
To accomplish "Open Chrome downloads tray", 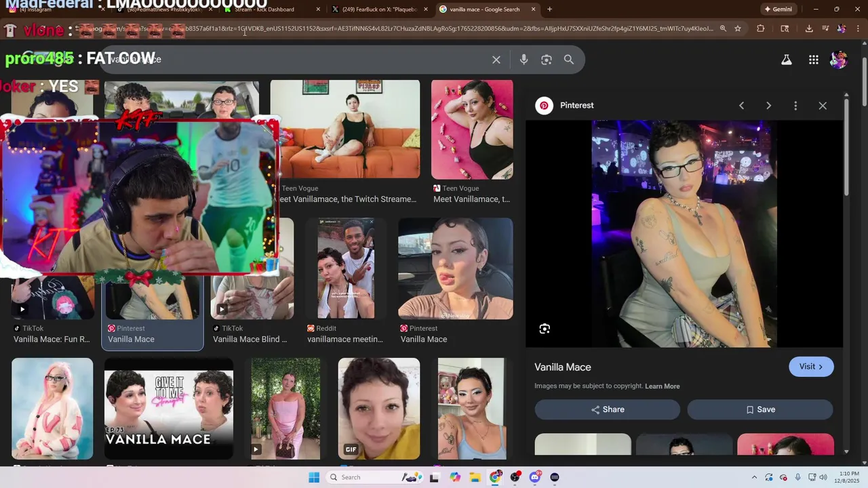I will 809,28.
